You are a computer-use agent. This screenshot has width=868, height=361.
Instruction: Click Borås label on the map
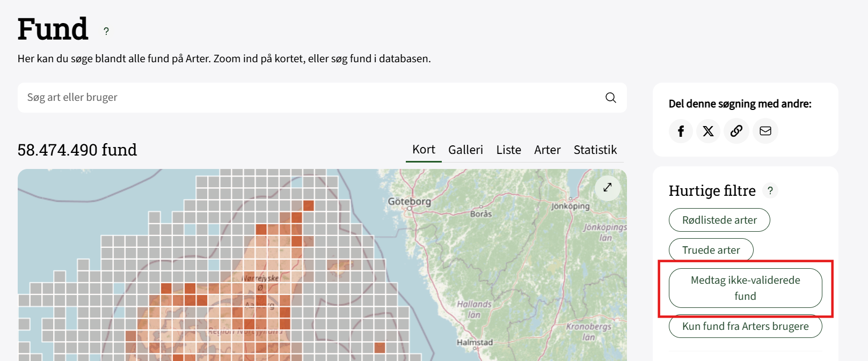[x=481, y=213]
